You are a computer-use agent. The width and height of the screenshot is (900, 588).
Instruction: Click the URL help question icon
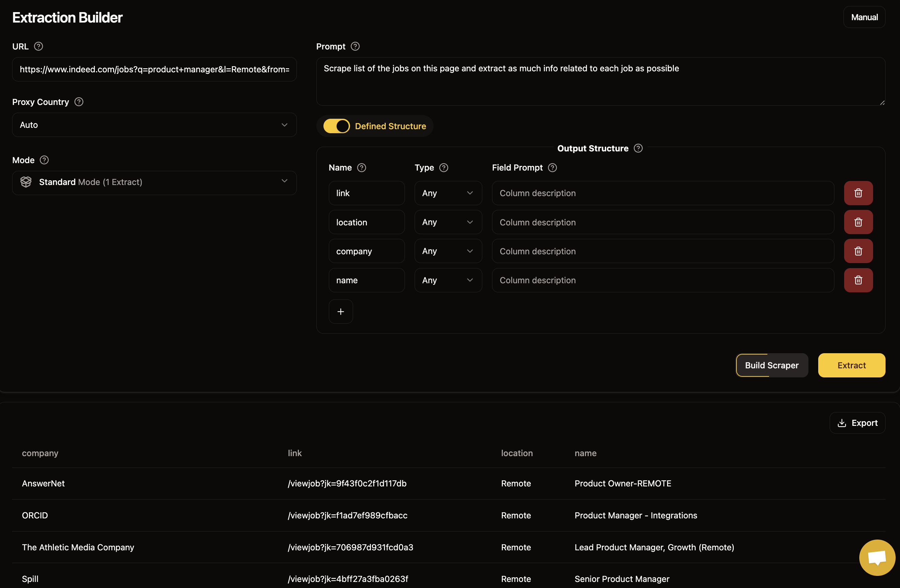38,46
